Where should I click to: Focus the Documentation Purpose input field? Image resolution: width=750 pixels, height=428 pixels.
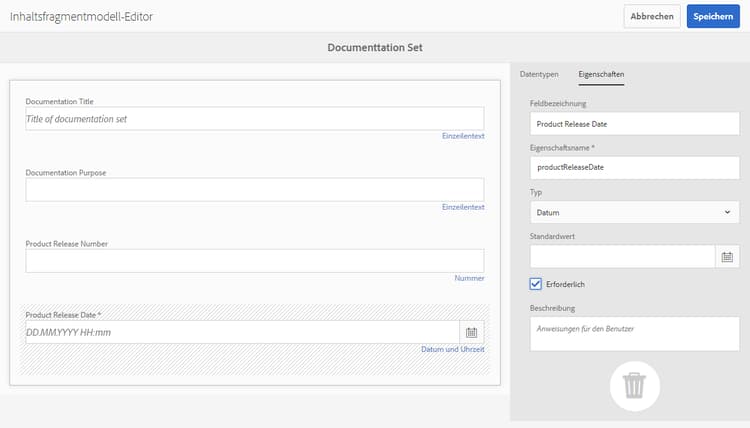point(254,190)
